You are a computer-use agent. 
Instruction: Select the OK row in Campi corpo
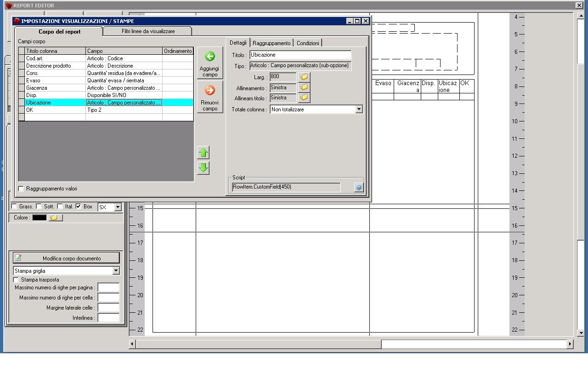click(x=106, y=110)
